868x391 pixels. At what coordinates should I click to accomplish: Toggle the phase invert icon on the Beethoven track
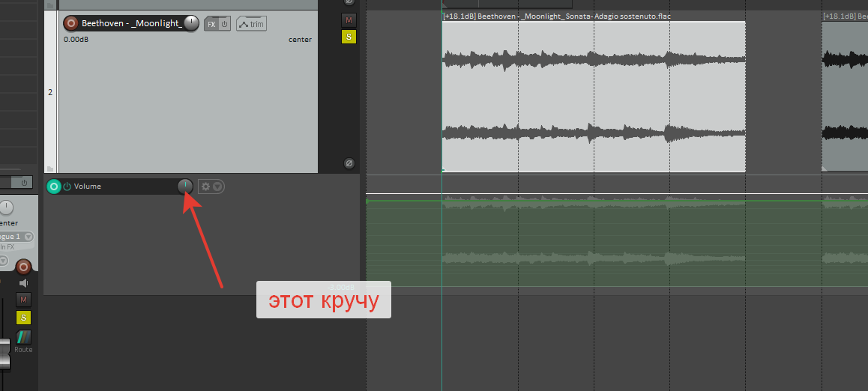[349, 163]
